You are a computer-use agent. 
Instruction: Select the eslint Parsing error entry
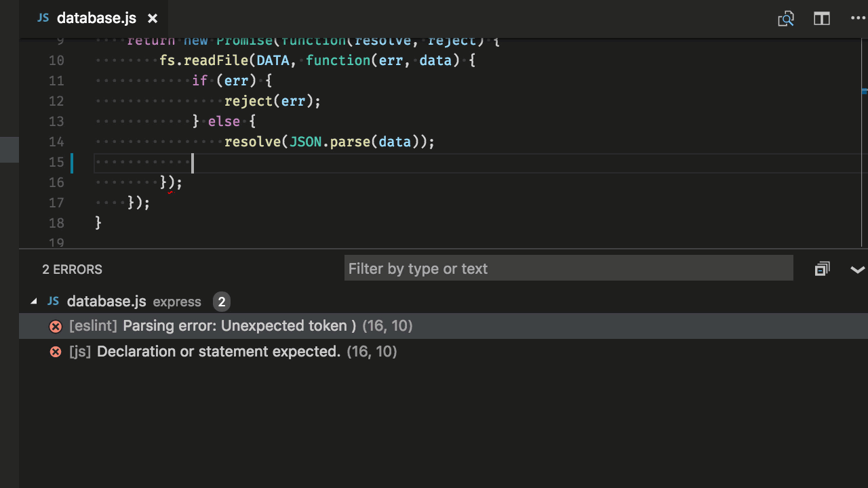point(237,326)
